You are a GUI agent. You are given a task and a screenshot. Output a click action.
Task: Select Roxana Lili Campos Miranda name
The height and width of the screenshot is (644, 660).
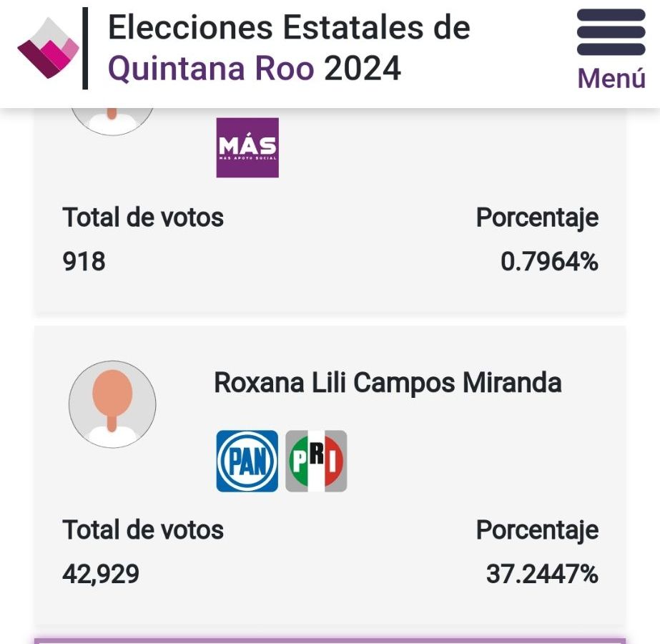pos(388,383)
